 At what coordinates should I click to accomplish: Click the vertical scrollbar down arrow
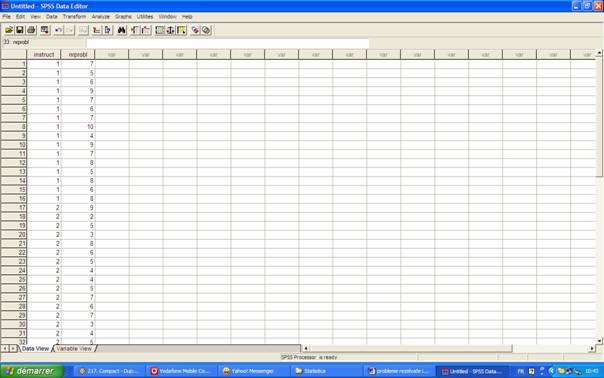click(x=599, y=341)
